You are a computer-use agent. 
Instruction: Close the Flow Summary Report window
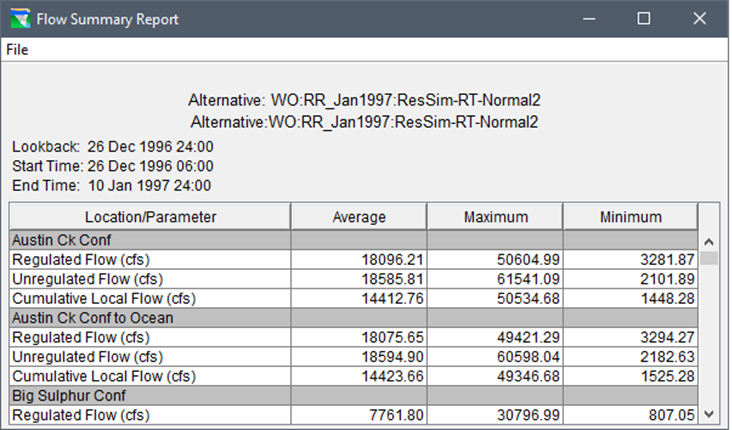point(699,19)
